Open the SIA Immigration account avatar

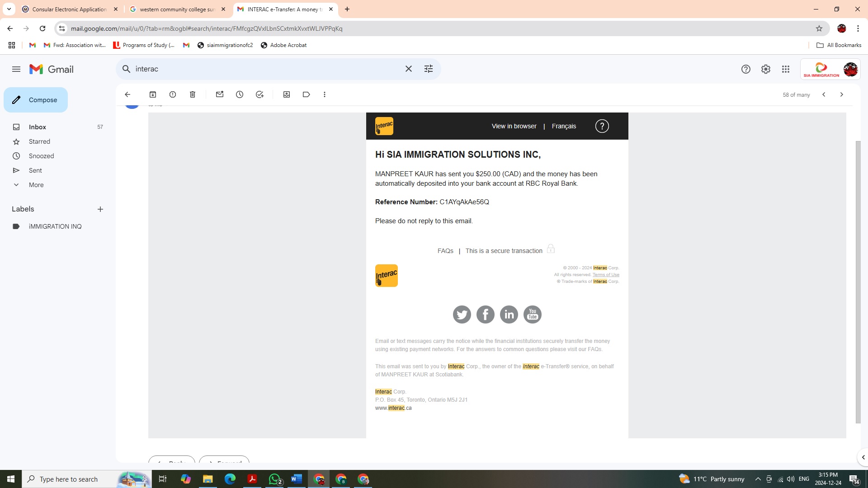coord(850,69)
